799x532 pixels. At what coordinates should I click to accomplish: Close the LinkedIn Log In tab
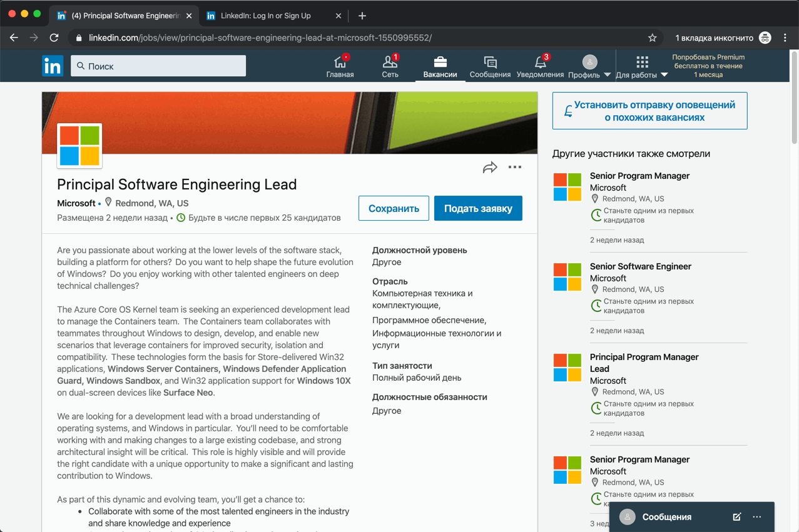pyautogui.click(x=338, y=16)
